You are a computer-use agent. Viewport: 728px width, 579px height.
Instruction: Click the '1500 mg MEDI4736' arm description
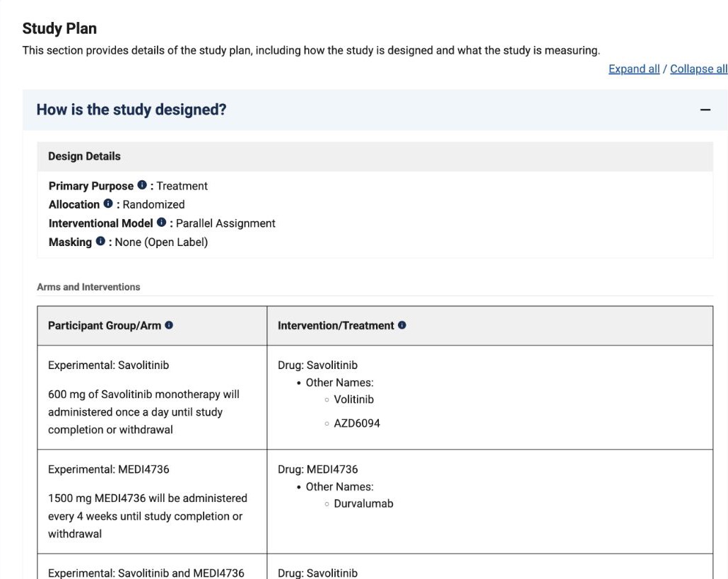click(x=147, y=516)
